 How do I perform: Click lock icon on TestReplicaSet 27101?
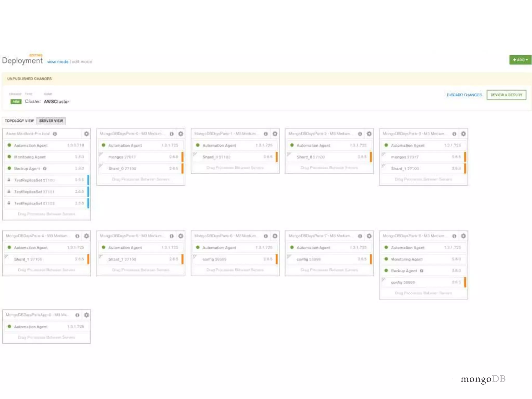coord(9,192)
